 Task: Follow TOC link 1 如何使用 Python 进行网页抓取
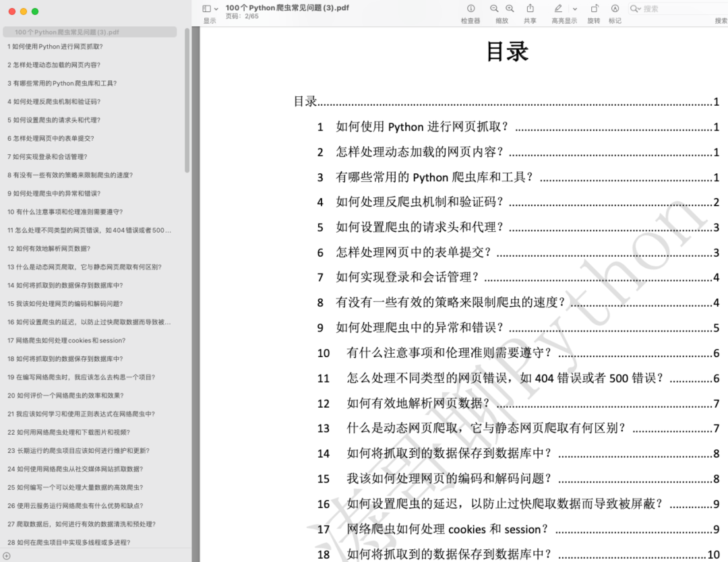point(518,127)
